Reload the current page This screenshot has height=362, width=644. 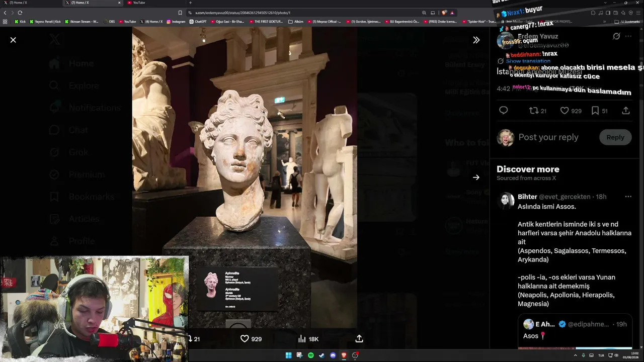(20, 13)
